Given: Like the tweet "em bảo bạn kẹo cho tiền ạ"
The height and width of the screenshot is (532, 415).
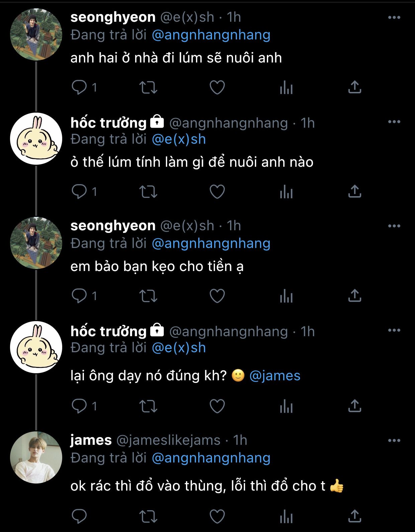Looking at the screenshot, I should click(x=217, y=296).
